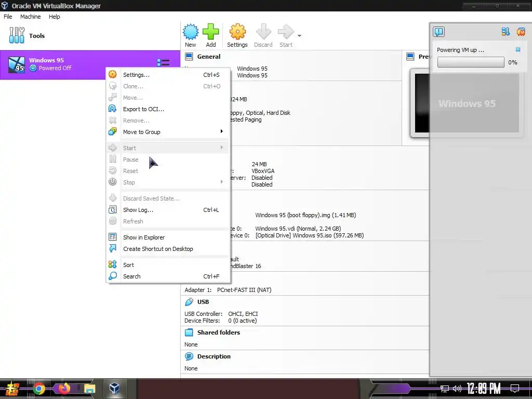
Task: Open File Explorer from the taskbar
Action: 89,389
